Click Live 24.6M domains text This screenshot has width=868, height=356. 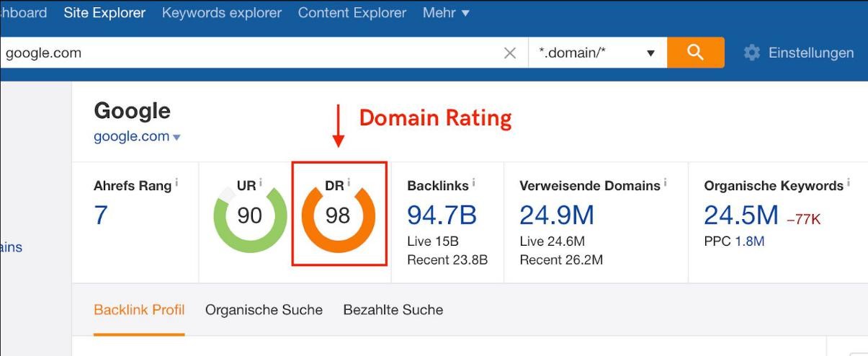click(x=552, y=241)
